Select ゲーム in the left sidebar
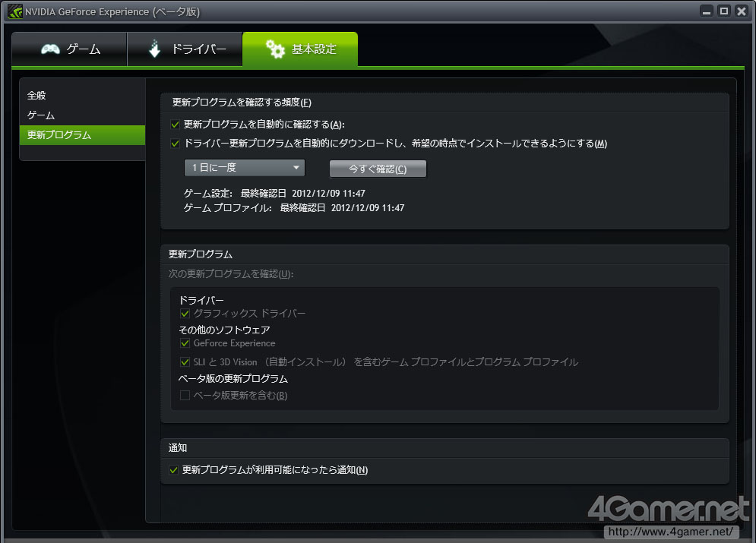Screen dimensions: 756x543 coord(41,115)
